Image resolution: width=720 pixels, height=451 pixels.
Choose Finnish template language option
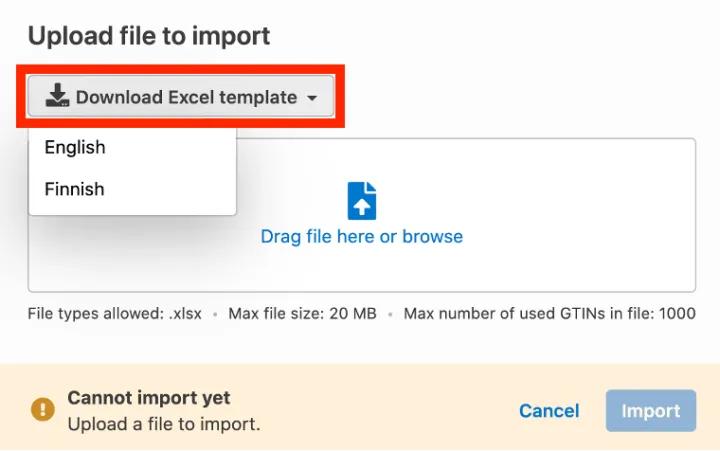(x=75, y=189)
